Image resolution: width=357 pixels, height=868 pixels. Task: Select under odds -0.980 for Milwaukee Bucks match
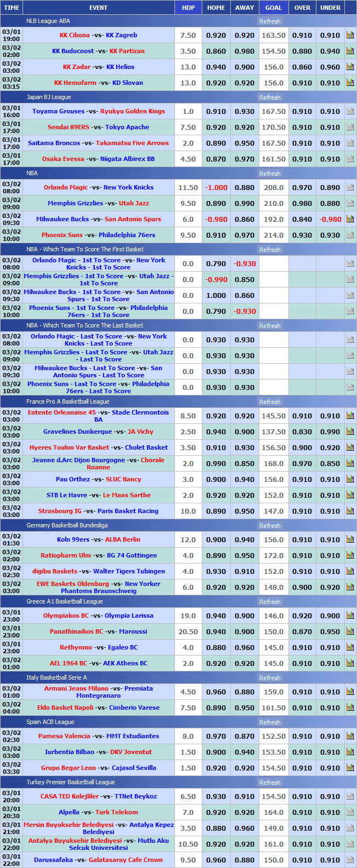(x=330, y=219)
